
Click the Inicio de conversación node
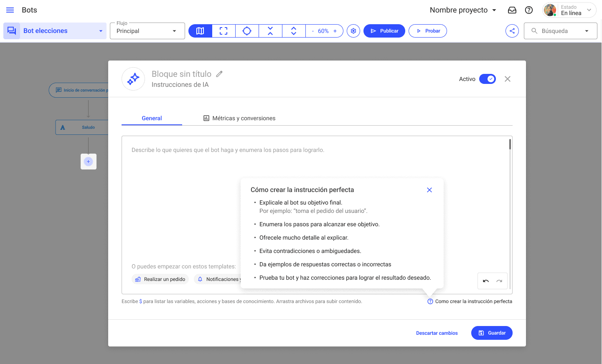(79, 90)
